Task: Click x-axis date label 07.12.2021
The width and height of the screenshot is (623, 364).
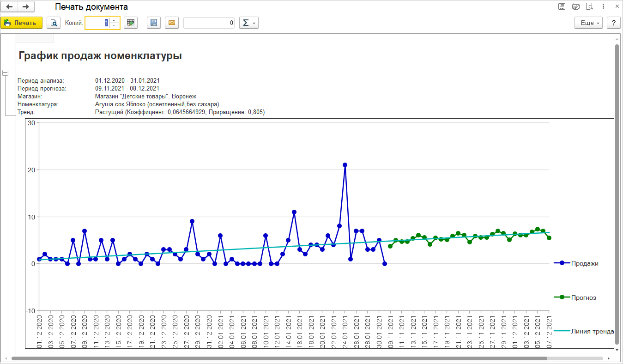Action: 549,332
